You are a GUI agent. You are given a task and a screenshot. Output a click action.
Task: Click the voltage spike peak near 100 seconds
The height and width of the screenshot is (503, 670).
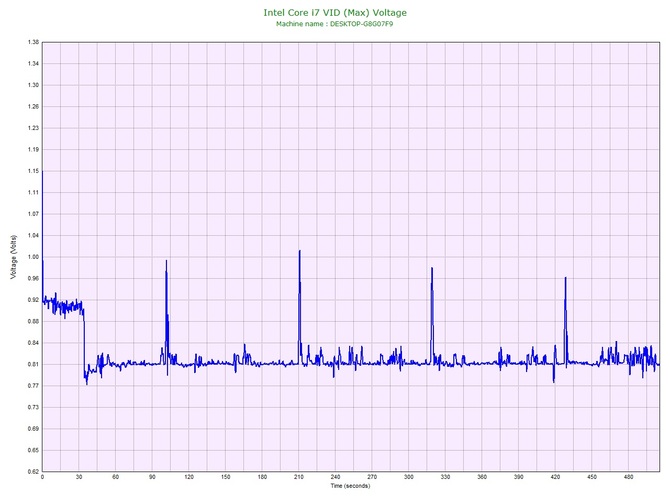click(166, 261)
